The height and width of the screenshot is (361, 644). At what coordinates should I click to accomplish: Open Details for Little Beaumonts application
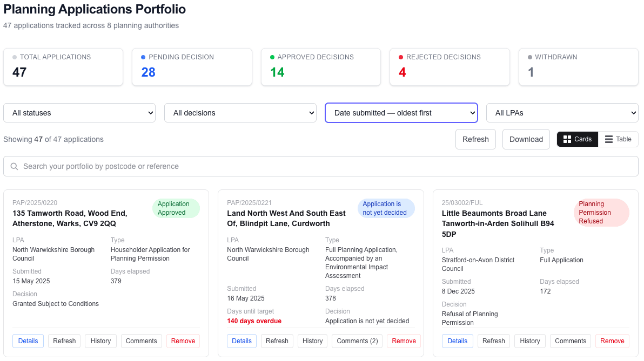pos(457,341)
